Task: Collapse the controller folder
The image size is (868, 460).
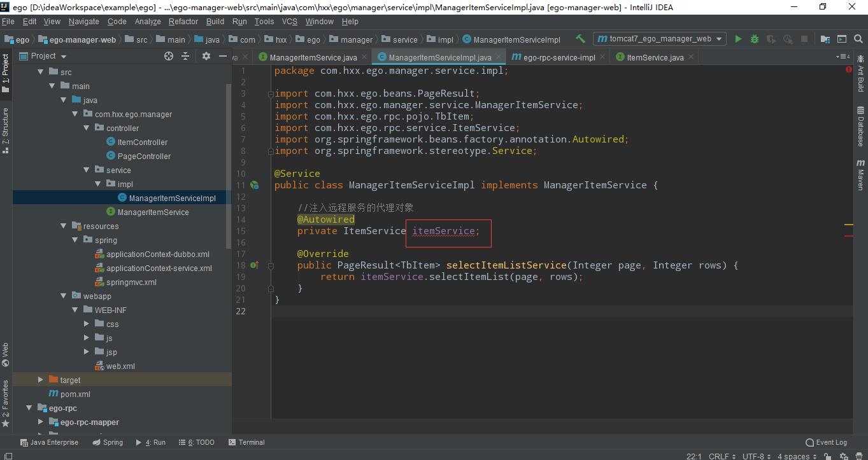Action: (87, 128)
